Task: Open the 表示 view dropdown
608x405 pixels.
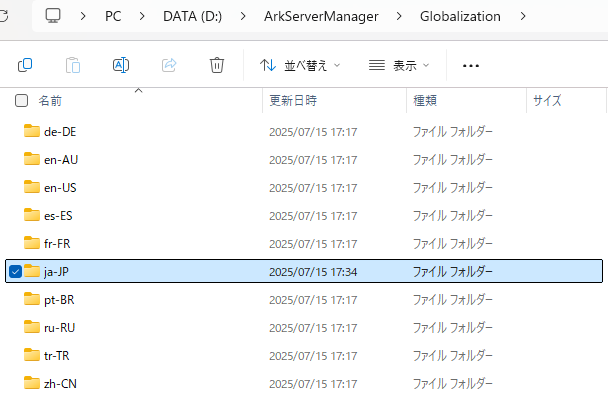Action: tap(399, 65)
